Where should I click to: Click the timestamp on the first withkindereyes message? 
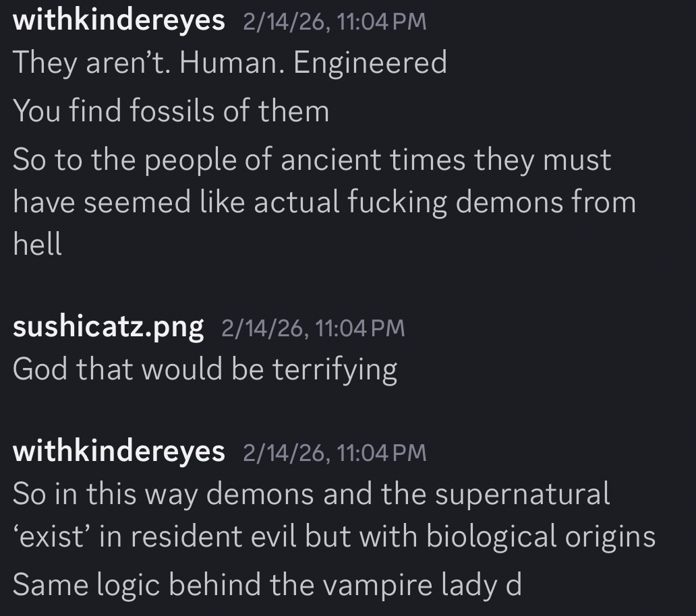pos(335,22)
